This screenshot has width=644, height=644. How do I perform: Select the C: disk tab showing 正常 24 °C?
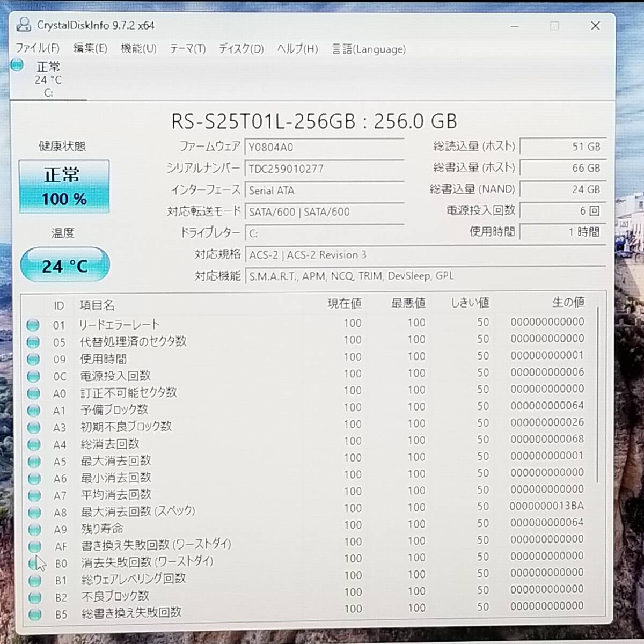coord(47,79)
